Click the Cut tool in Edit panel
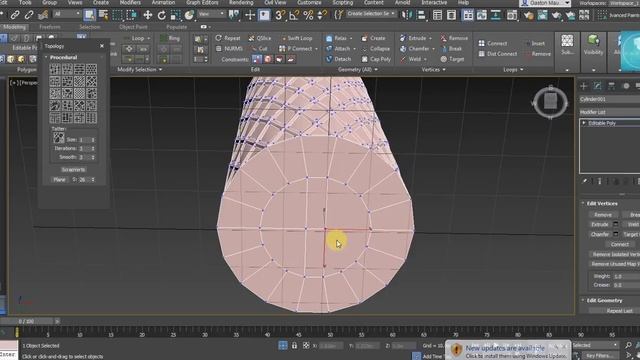This screenshot has width=640, height=360. (x=260, y=49)
